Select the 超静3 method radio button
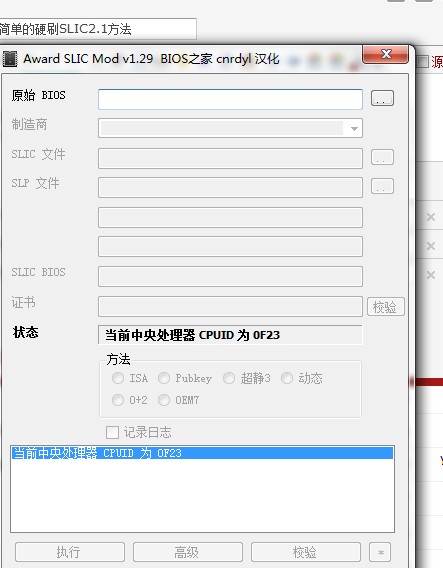 tap(229, 378)
